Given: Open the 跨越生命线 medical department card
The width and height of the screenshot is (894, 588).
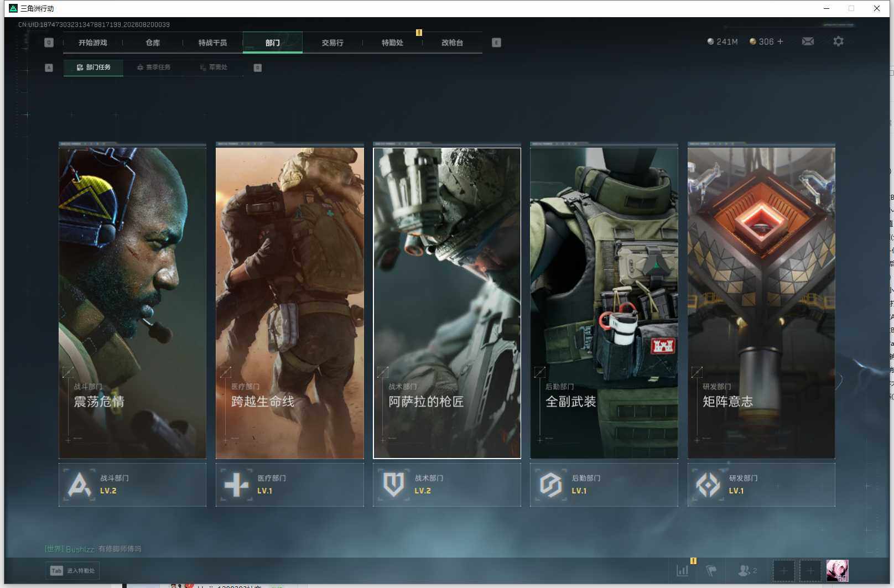Looking at the screenshot, I should point(290,303).
